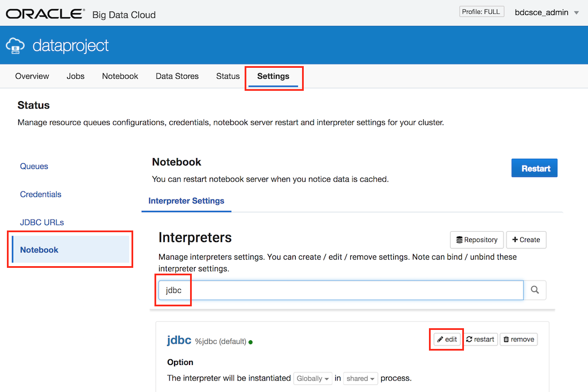The image size is (588, 392).
Task: Open the Globally instantiation dropdown
Action: (313, 378)
